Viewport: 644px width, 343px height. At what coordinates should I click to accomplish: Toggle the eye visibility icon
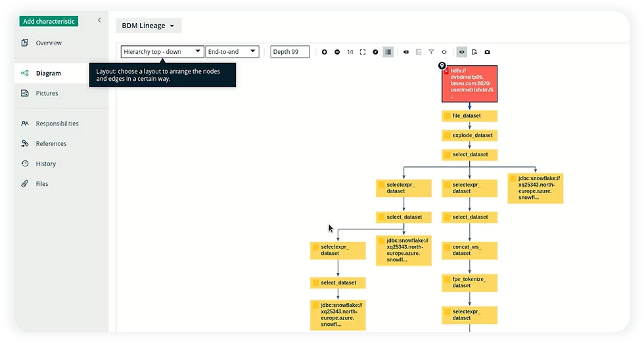pos(461,52)
